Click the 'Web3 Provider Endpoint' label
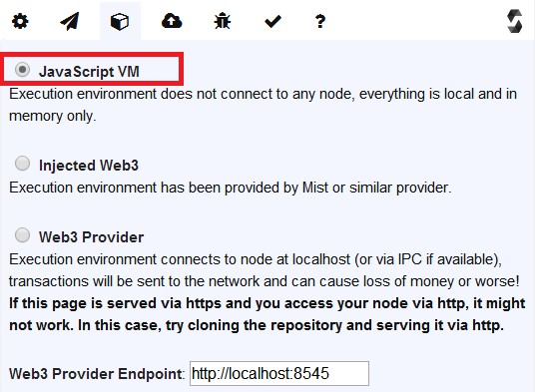Image resolution: width=535 pixels, height=392 pixels. (96, 374)
